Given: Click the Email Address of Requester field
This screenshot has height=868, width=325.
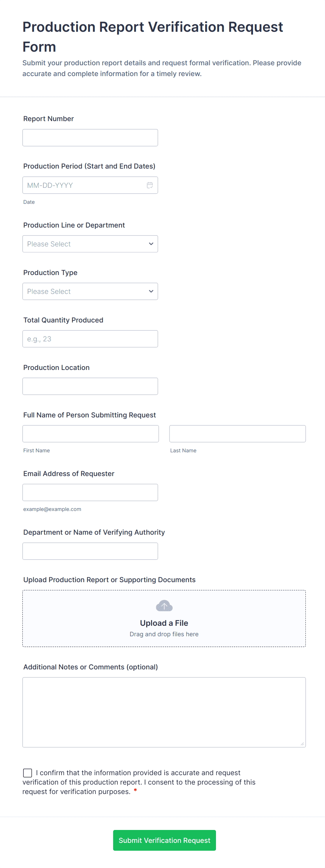Looking at the screenshot, I should 90,492.
